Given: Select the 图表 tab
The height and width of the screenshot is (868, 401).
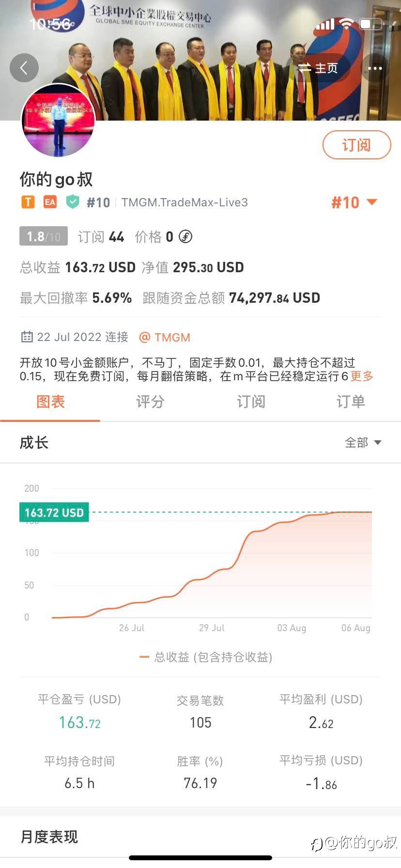Looking at the screenshot, I should click(50, 402).
